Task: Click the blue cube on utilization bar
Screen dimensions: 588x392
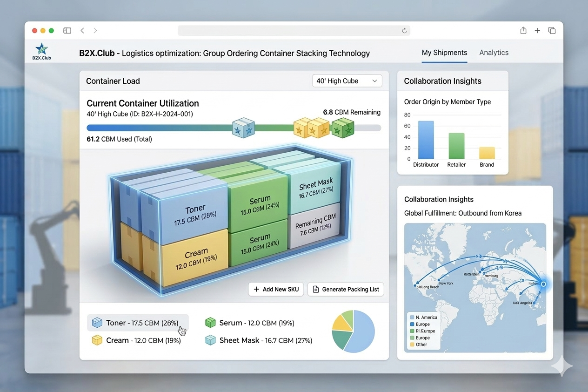Action: [x=243, y=128]
